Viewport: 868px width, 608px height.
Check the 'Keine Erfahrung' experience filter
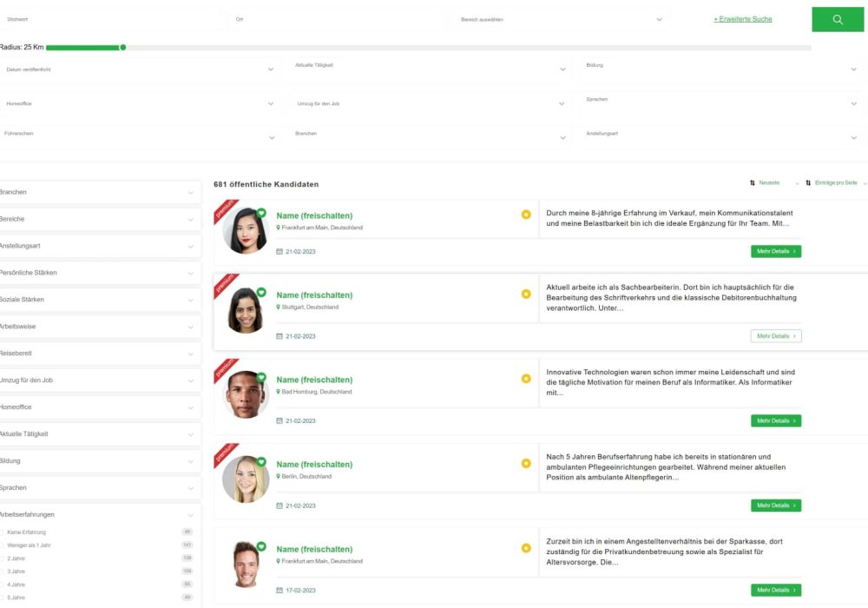click(x=3, y=532)
